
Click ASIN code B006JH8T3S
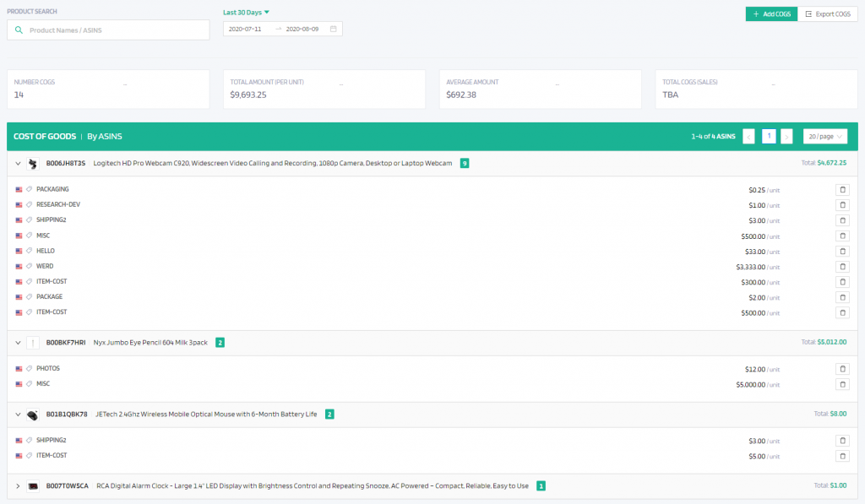[x=66, y=163]
